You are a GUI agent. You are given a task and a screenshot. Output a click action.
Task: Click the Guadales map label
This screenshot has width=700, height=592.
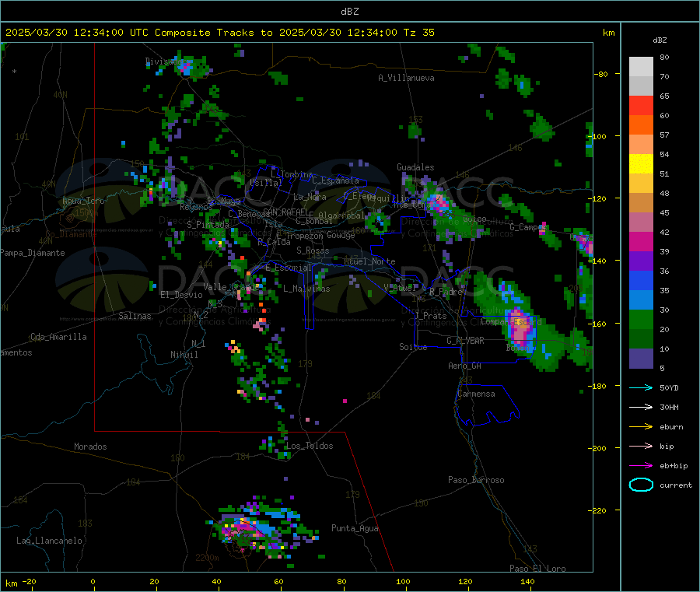tap(415, 167)
